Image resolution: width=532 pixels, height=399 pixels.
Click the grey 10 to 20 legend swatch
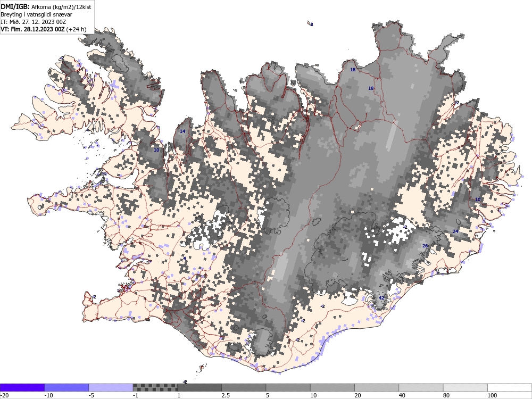point(332,387)
